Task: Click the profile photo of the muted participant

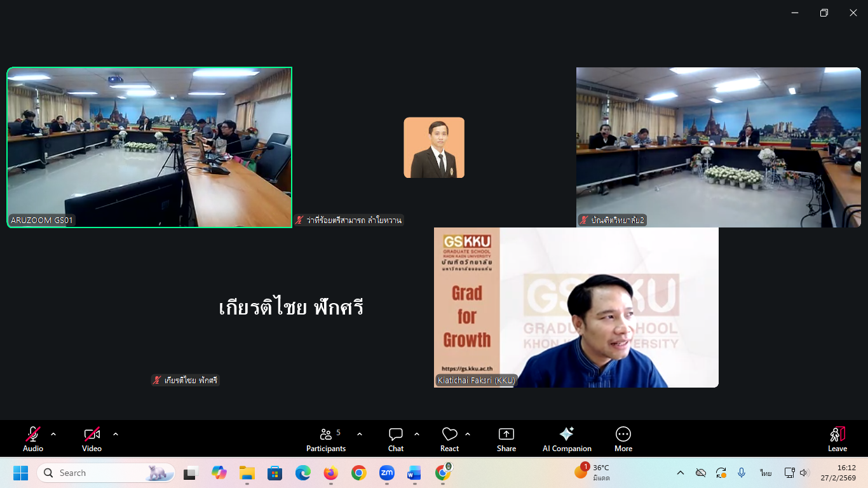Action: [434, 147]
